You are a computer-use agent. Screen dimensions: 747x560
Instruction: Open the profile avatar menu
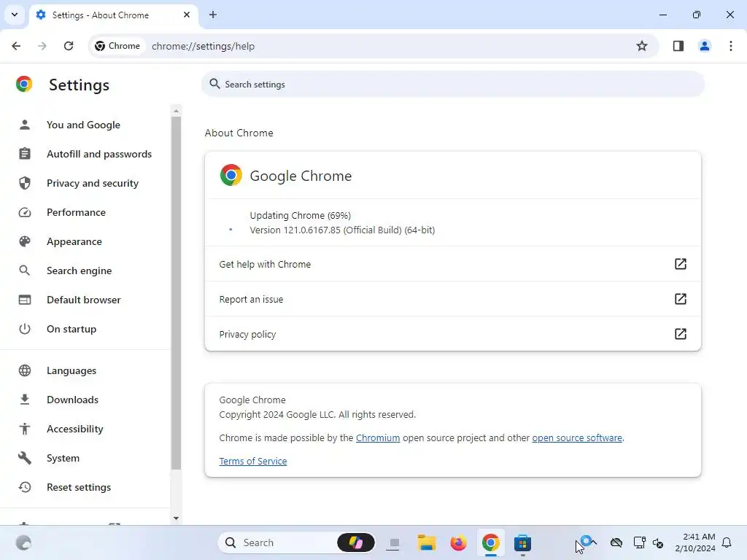click(705, 46)
